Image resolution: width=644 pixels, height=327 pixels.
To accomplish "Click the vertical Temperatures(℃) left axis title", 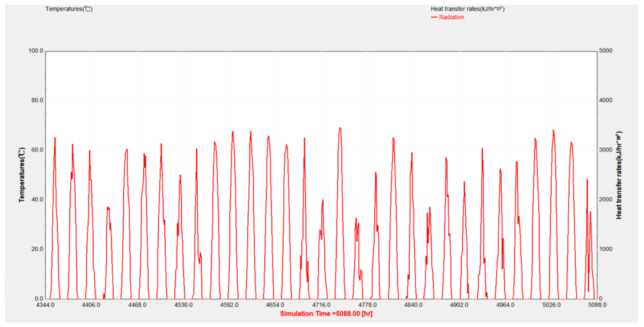I will [22, 175].
